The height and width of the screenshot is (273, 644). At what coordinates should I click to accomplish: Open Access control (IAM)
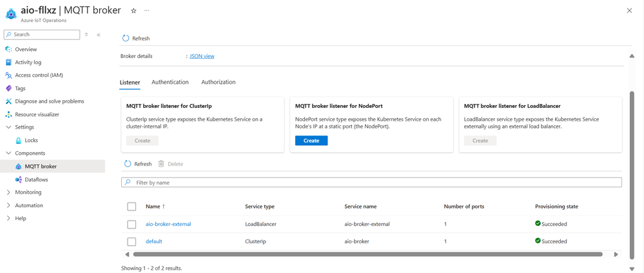39,76
